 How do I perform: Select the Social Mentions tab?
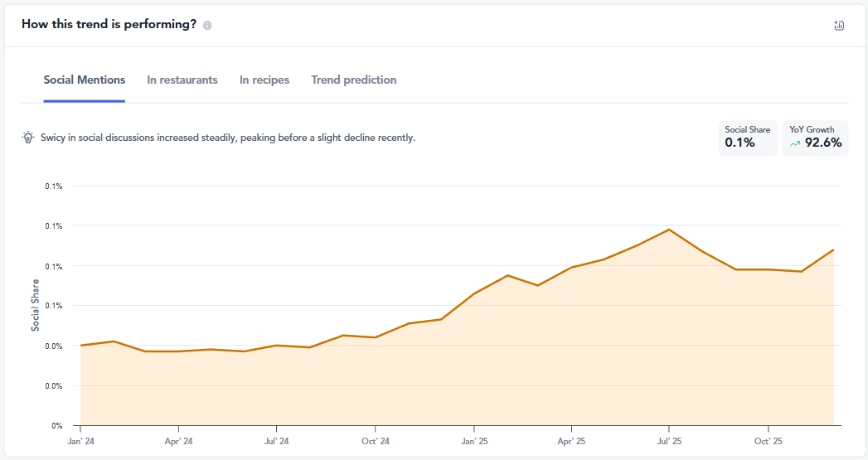(x=85, y=80)
